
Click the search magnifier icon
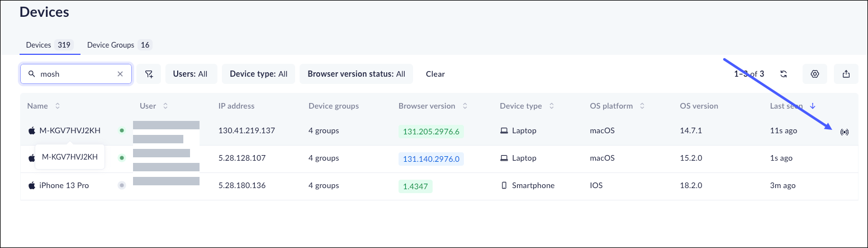[32, 74]
